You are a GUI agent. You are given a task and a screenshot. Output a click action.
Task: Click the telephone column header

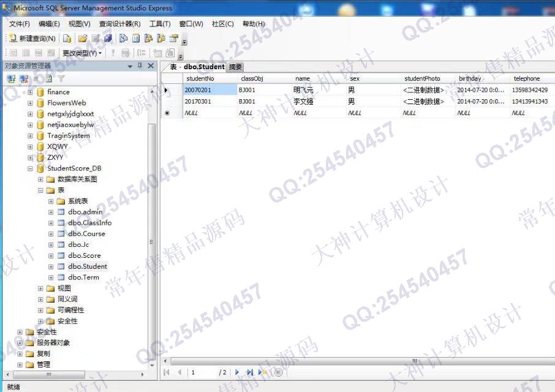(532, 78)
